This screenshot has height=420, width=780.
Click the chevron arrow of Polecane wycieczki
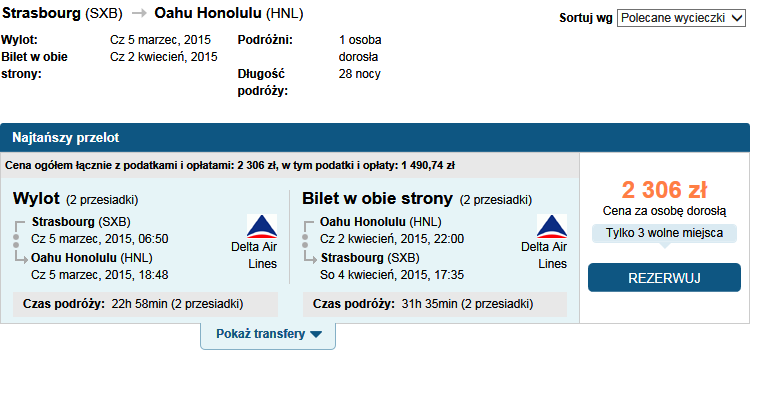tap(737, 18)
